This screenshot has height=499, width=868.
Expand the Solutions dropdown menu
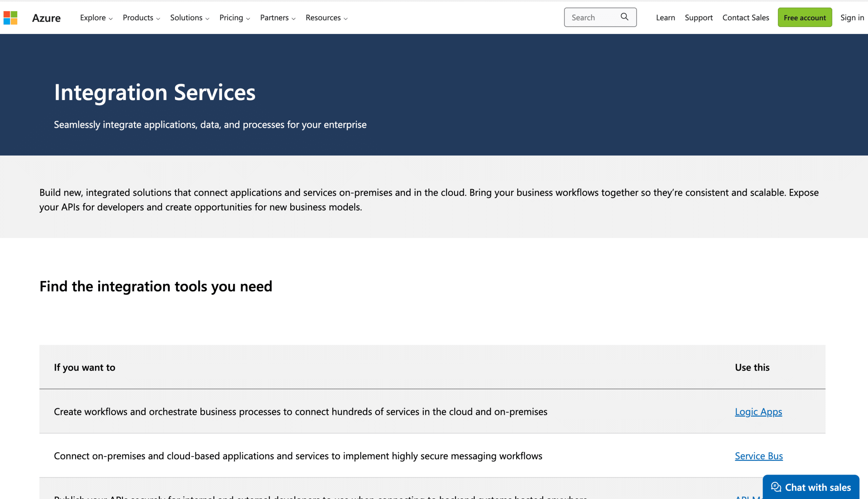189,17
